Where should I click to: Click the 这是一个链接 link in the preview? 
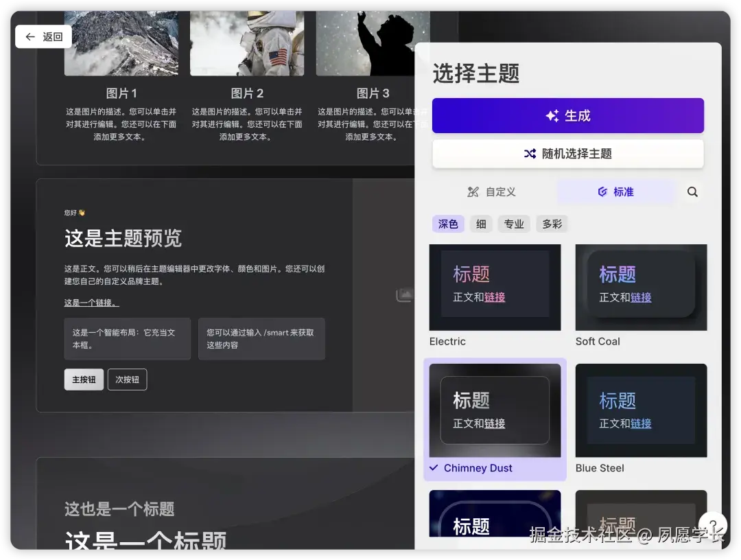point(90,302)
